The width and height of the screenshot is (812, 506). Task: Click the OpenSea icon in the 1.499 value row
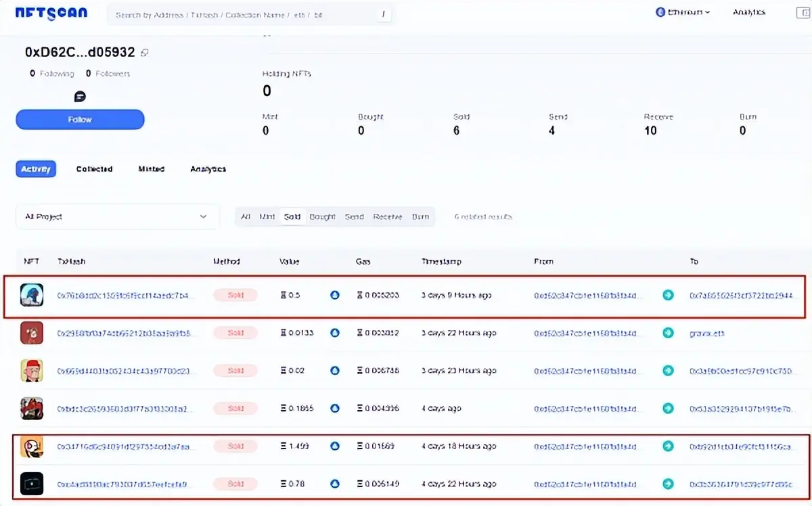(334, 446)
